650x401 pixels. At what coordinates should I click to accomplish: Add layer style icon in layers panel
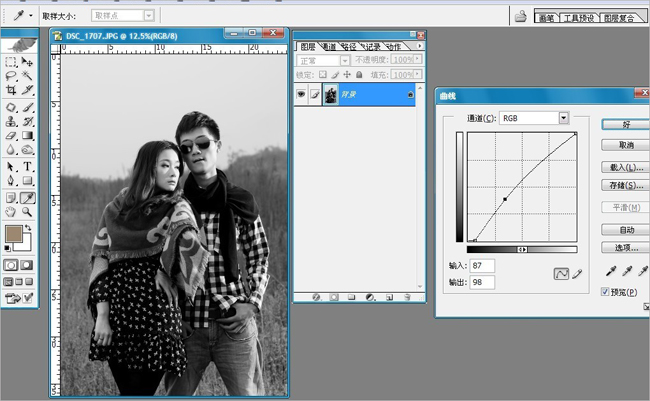coord(317,297)
